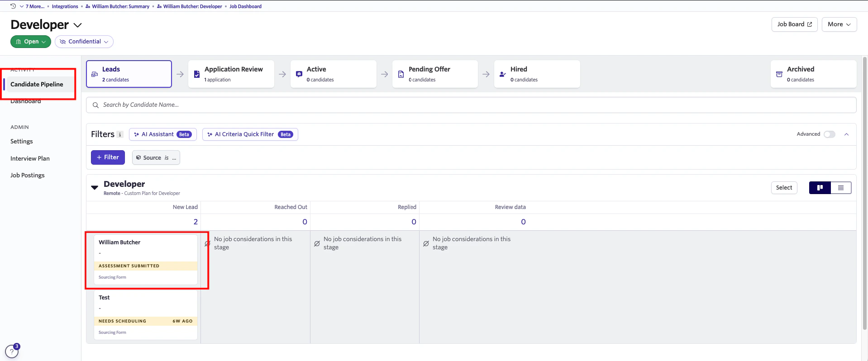Image resolution: width=868 pixels, height=361 pixels.
Task: Switch to list view
Action: [x=841, y=188]
